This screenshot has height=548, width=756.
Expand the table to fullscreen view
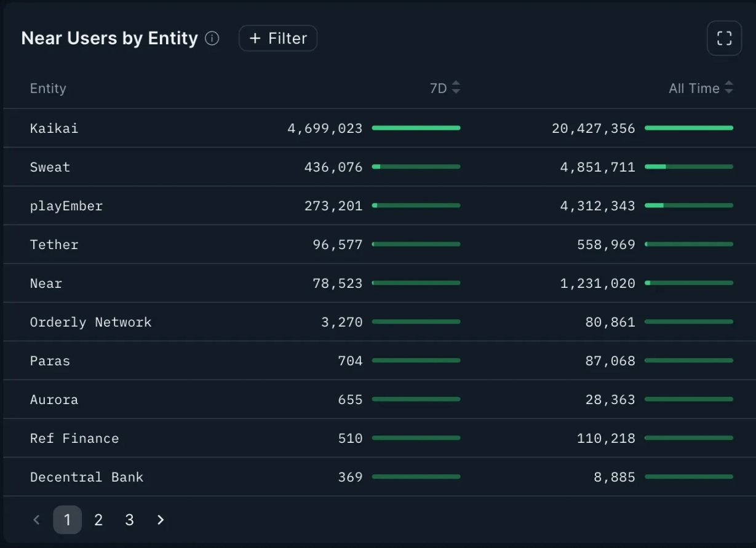tap(725, 38)
